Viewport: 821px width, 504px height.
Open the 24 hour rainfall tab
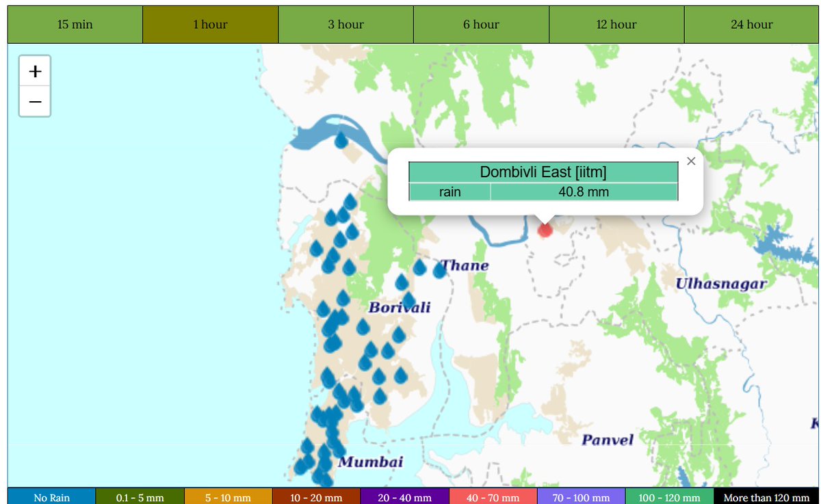tap(751, 25)
